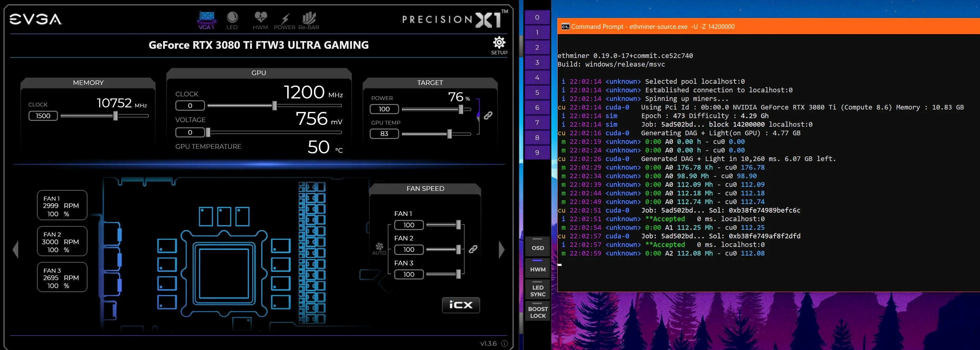The width and height of the screenshot is (980, 350).
Task: Toggle BOOST LOCK
Action: click(x=538, y=312)
